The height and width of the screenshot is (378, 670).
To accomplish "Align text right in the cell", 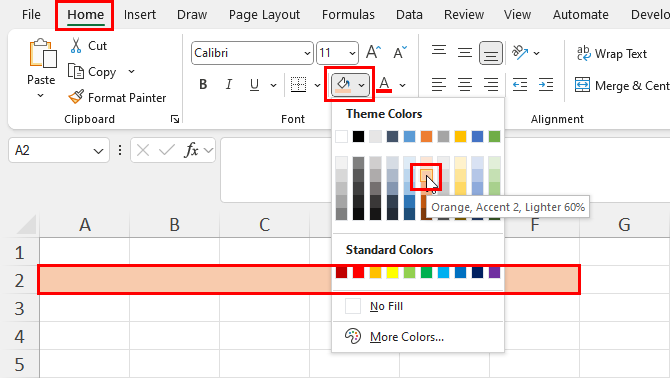I will (491, 85).
